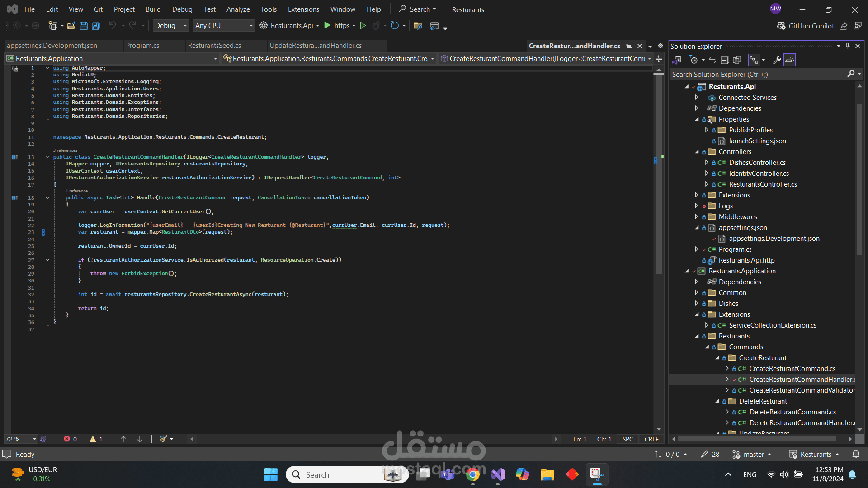Click the master branch button

click(x=752, y=454)
